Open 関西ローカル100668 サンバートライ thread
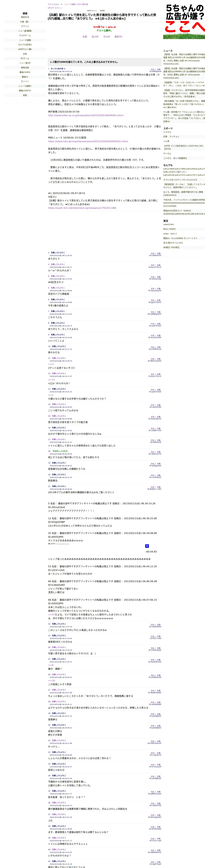The image size is (205, 868). point(180,238)
